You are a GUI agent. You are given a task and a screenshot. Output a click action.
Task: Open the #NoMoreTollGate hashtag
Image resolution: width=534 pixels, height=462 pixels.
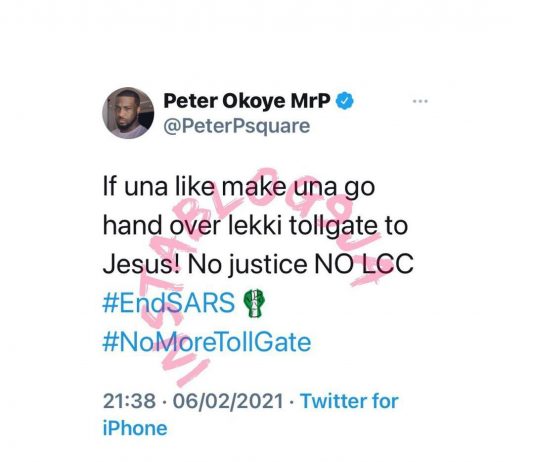(x=207, y=342)
